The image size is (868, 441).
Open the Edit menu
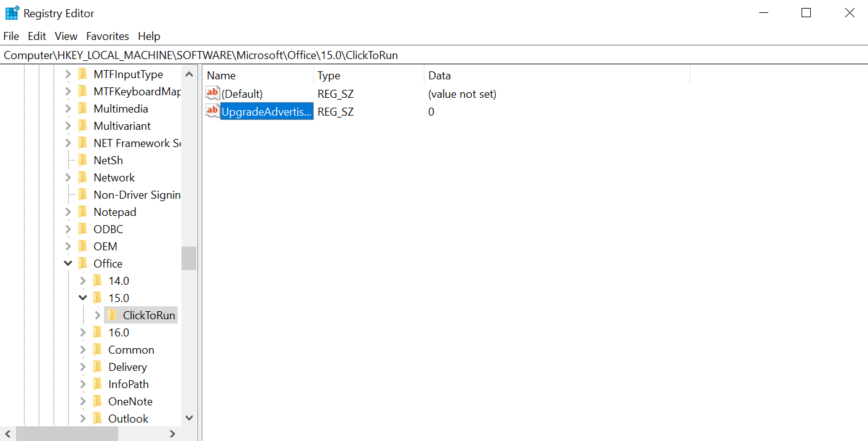click(37, 36)
